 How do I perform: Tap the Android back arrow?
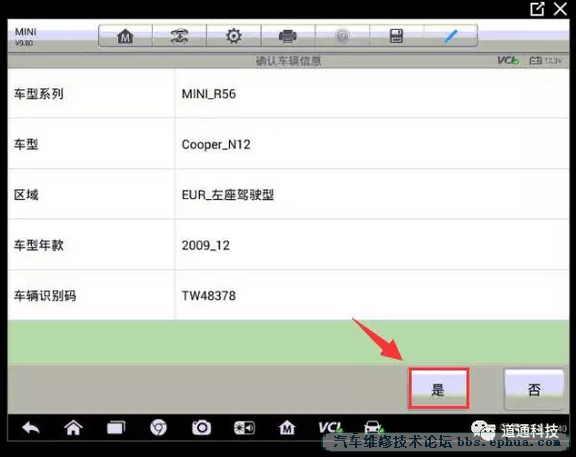(31, 428)
